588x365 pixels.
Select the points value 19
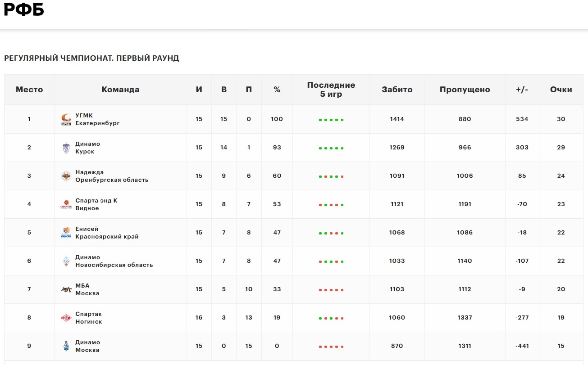coord(561,318)
